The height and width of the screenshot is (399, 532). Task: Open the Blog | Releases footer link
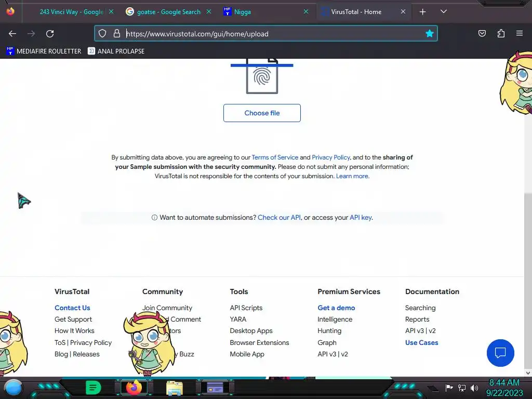click(x=77, y=354)
